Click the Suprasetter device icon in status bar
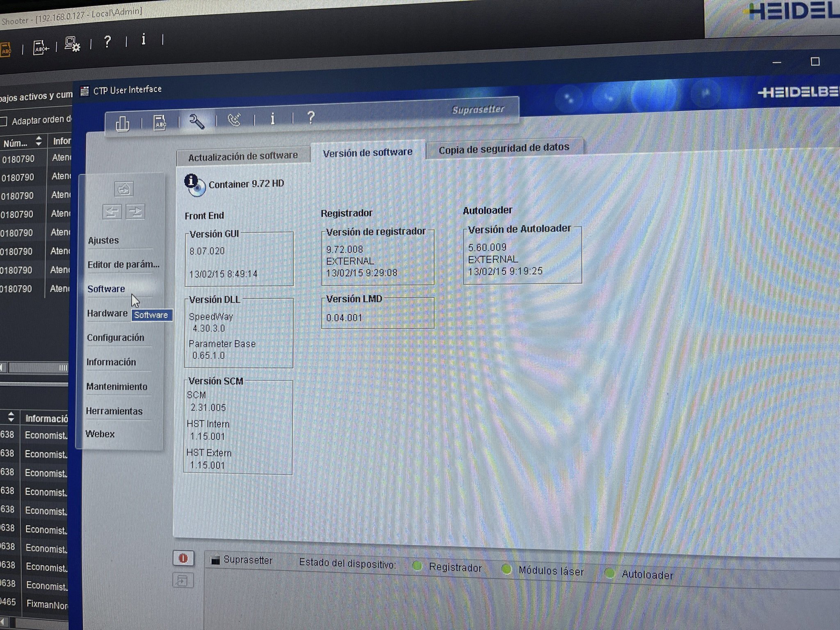840x630 pixels. pyautogui.click(x=215, y=560)
